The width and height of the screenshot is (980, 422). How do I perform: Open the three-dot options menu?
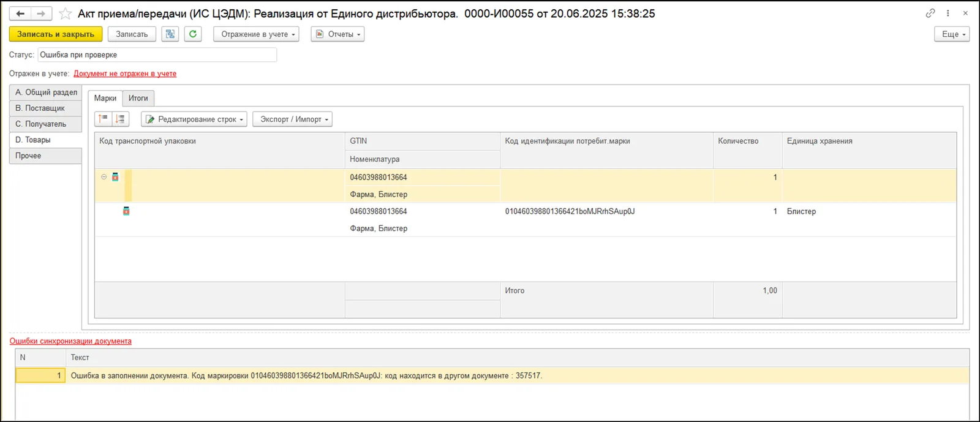(x=948, y=13)
